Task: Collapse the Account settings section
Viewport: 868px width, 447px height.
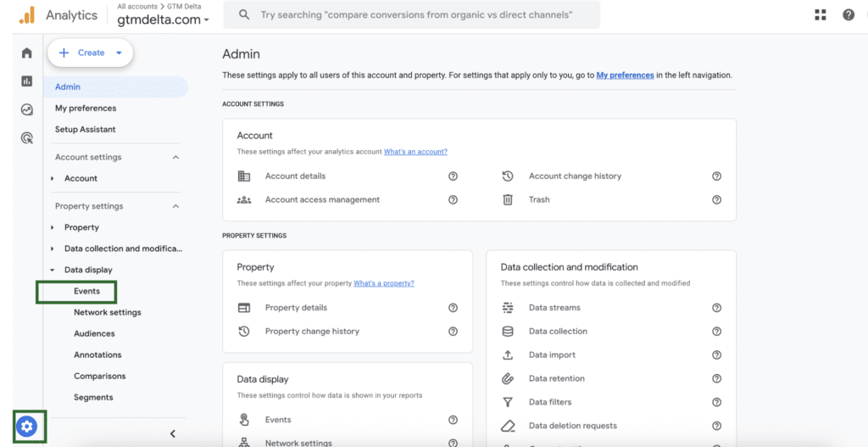Action: (x=175, y=157)
